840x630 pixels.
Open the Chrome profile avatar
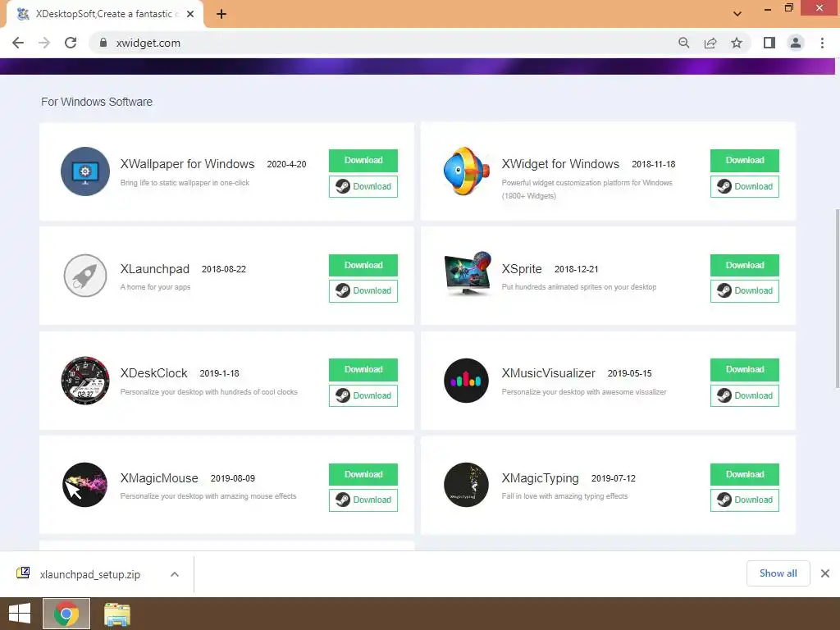[796, 43]
